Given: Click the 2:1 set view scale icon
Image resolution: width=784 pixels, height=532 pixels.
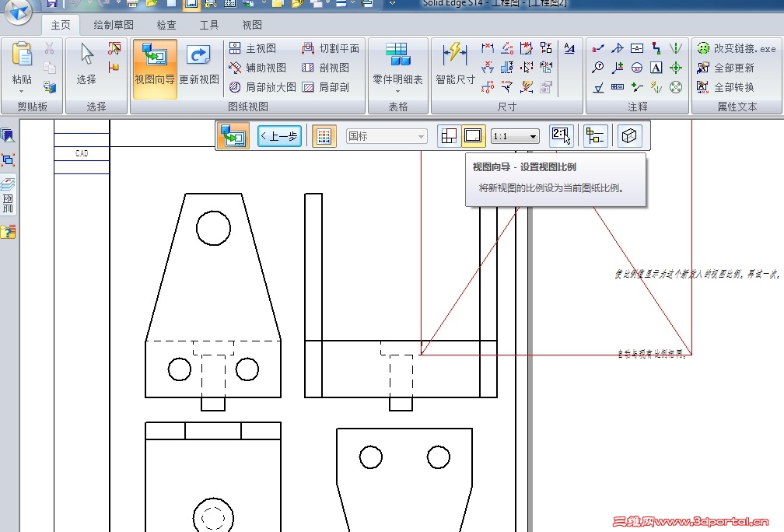Looking at the screenshot, I should pos(561,135).
